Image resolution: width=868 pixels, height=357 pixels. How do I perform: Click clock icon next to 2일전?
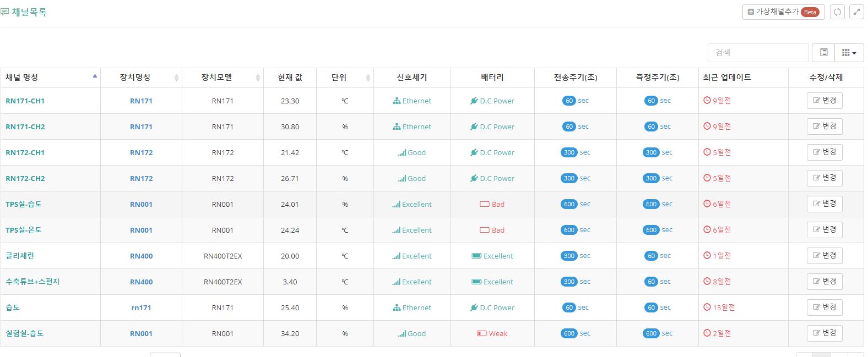coord(707,333)
